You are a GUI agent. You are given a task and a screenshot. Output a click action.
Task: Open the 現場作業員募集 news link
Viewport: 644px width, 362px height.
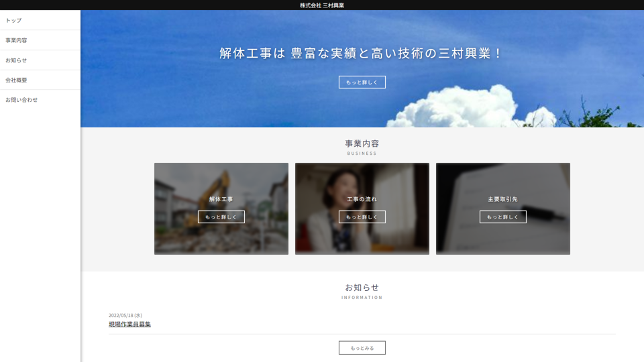(x=129, y=324)
